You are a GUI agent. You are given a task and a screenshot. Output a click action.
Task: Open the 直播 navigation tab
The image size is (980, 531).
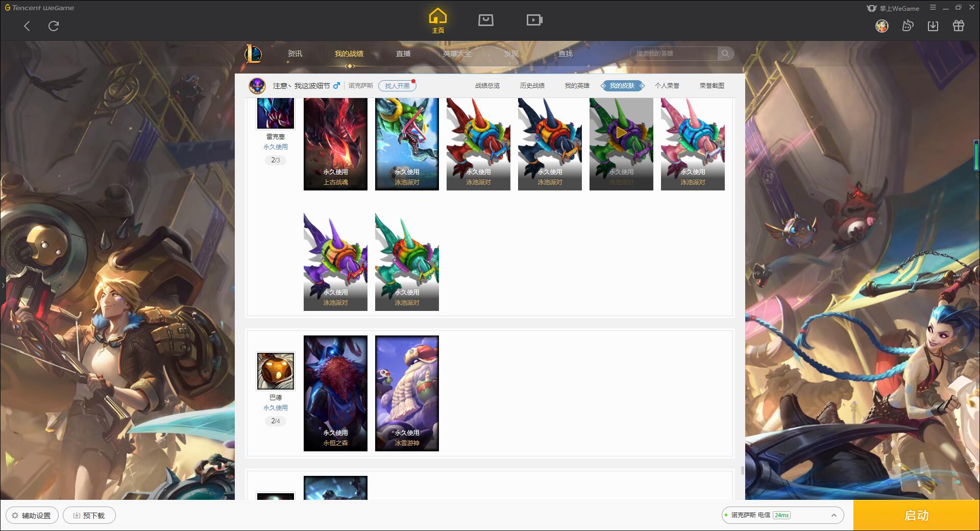point(403,54)
